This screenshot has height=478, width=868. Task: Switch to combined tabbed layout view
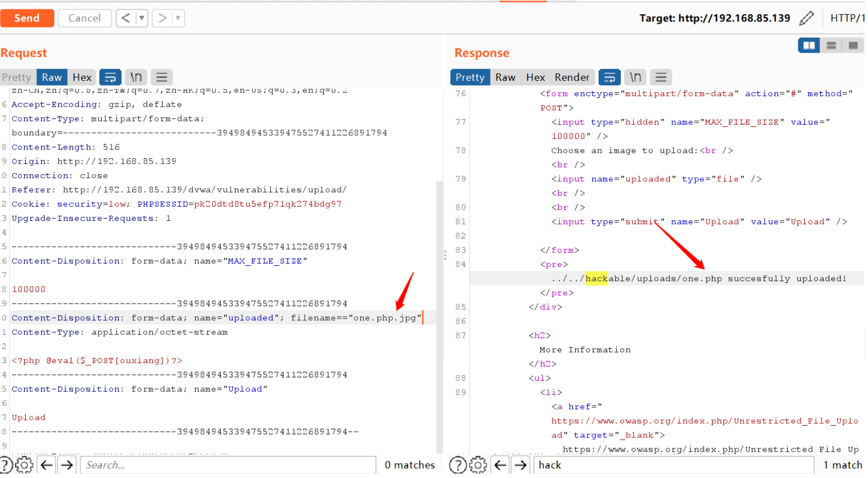pos(853,46)
